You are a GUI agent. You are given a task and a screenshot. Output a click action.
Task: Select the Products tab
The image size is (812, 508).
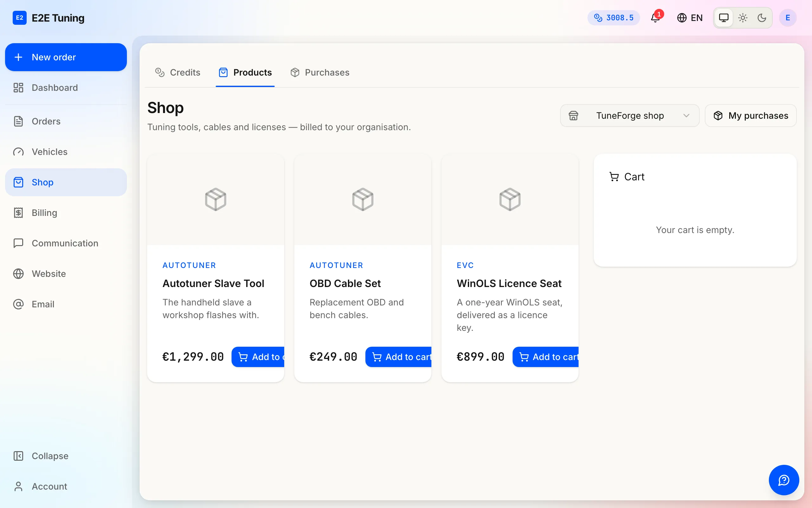tap(245, 73)
